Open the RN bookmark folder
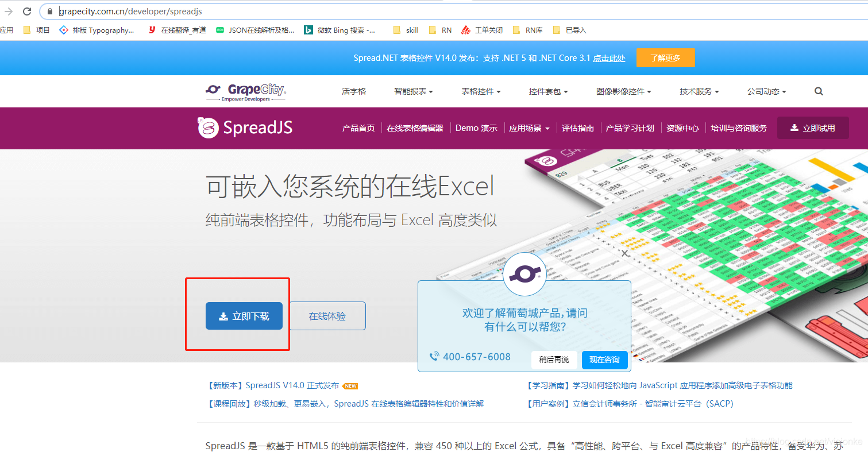 441,30
